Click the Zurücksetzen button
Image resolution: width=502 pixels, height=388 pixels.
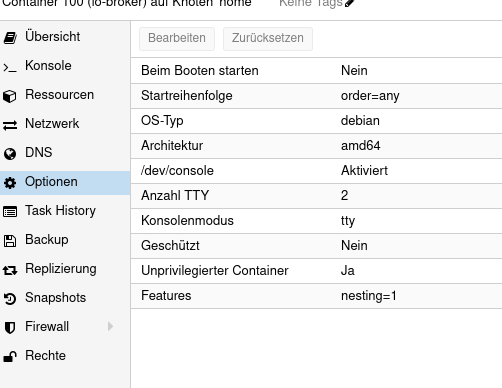268,39
